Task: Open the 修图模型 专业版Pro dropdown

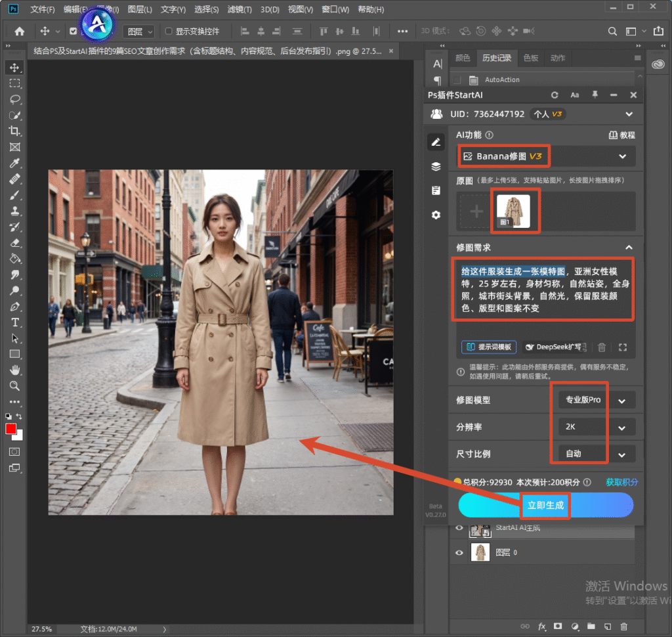Action: point(597,400)
